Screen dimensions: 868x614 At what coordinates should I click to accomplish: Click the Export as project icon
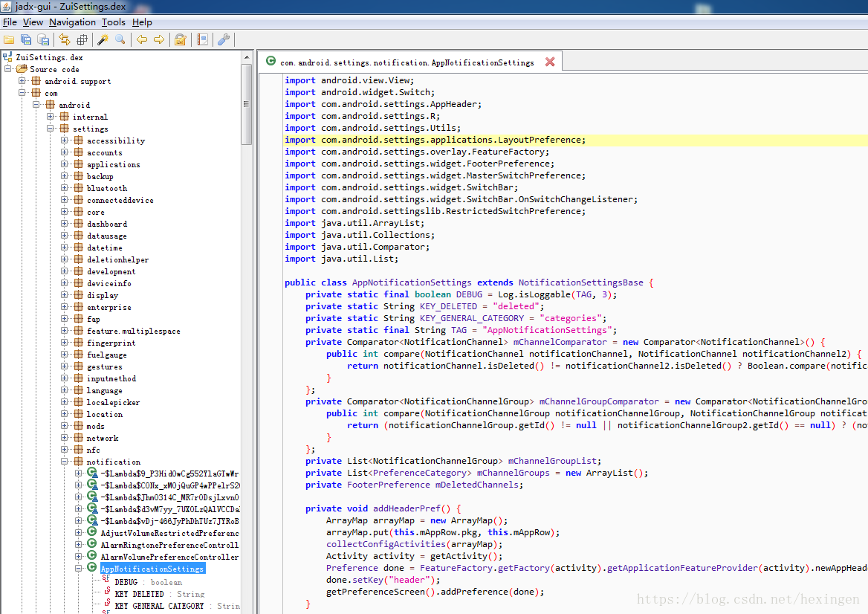point(43,39)
